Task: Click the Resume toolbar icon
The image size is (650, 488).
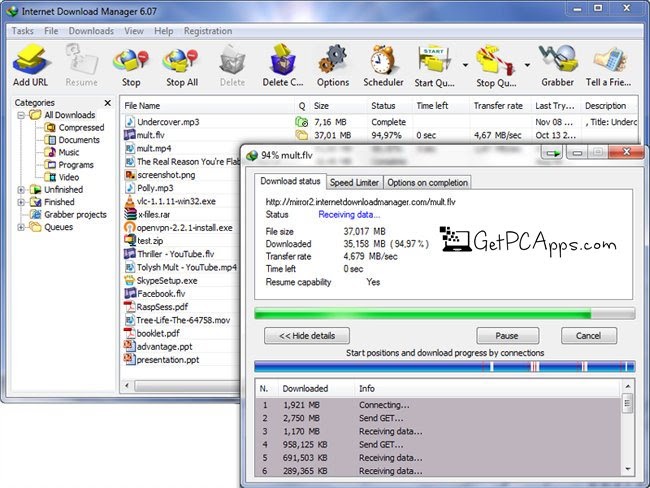Action: [82, 61]
